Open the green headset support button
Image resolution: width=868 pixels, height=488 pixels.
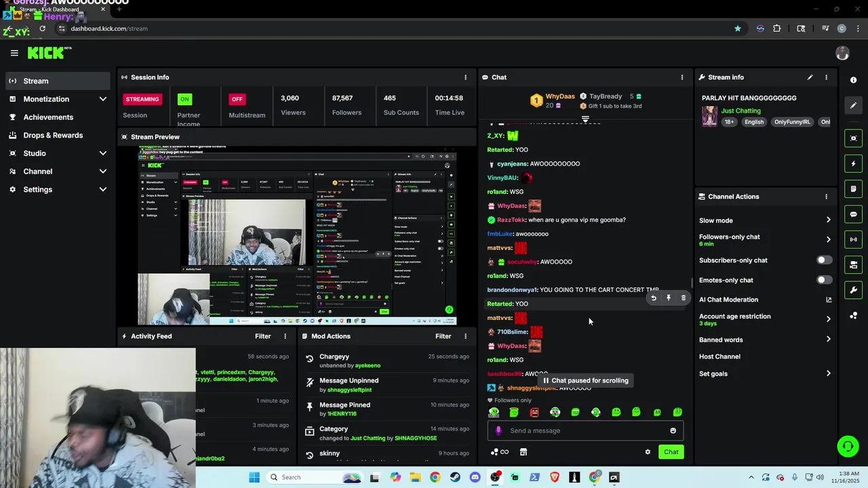(x=848, y=446)
